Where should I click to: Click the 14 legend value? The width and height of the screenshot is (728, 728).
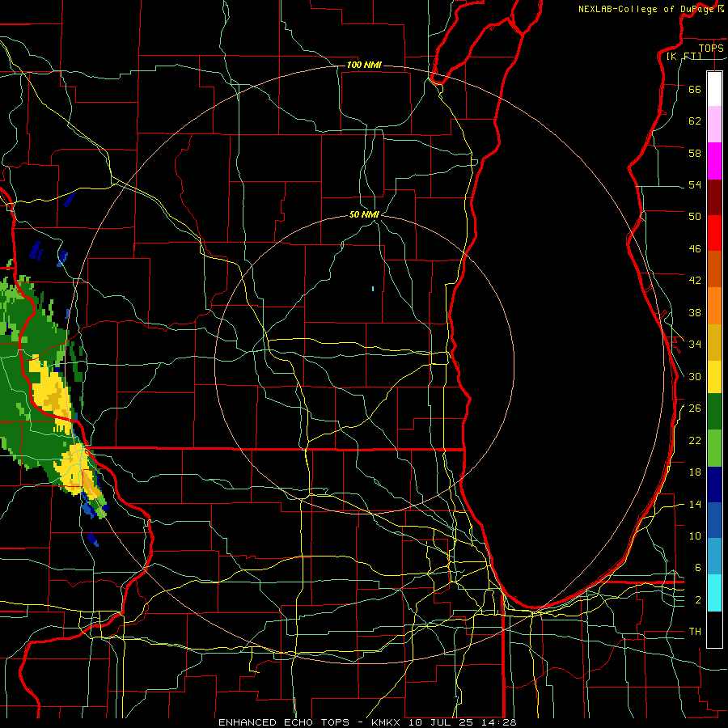(x=695, y=504)
